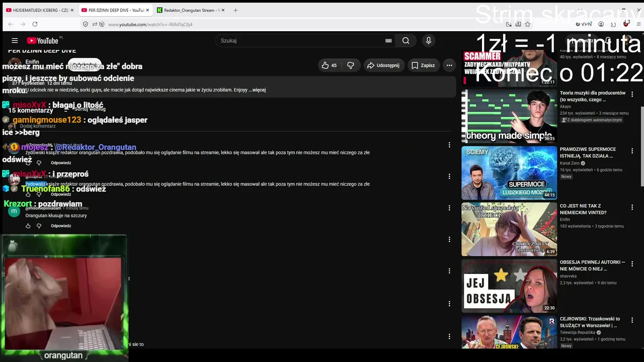The width and height of the screenshot is (644, 362).
Task: Open menu for 'CO JEST NIE TAK Z NIEMIECKIM VINTED' video
Action: [632, 207]
